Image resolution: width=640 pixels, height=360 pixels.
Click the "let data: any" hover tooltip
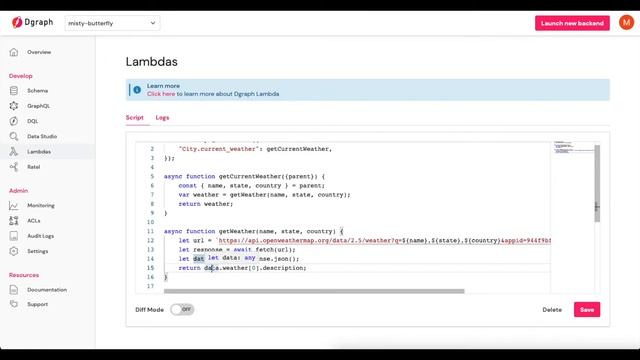click(232, 258)
